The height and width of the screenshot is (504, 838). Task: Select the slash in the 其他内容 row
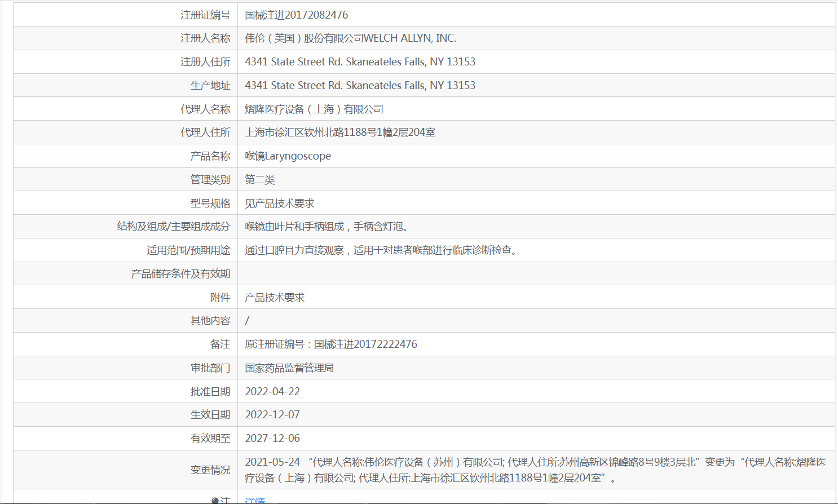click(x=247, y=321)
